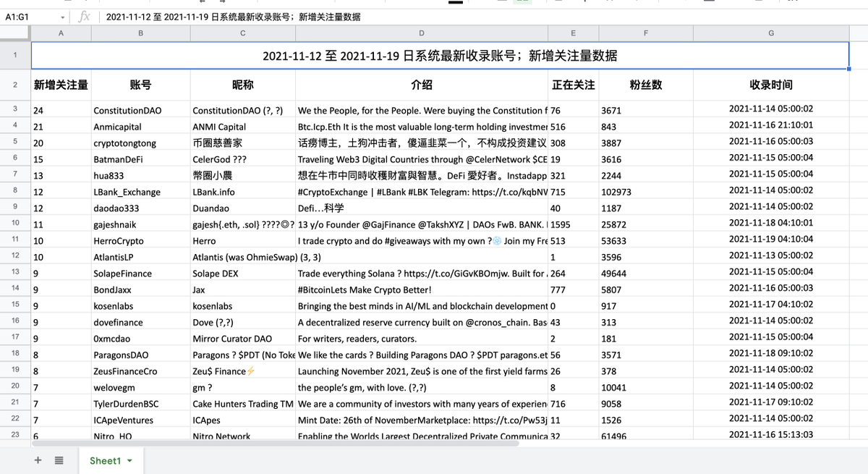Add a new sheet with the plus icon
Screen dimensions: 868x474
click(x=37, y=460)
